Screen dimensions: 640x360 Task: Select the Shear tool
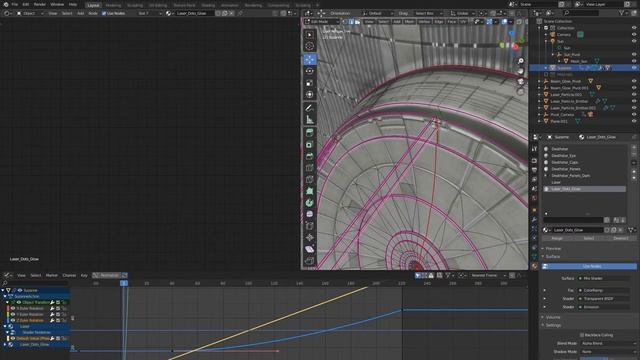(309, 249)
